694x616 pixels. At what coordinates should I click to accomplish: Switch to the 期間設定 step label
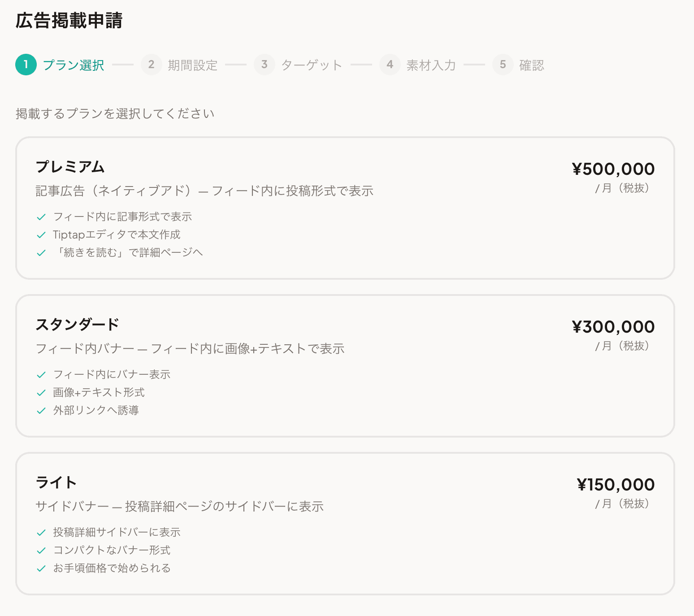click(x=193, y=65)
